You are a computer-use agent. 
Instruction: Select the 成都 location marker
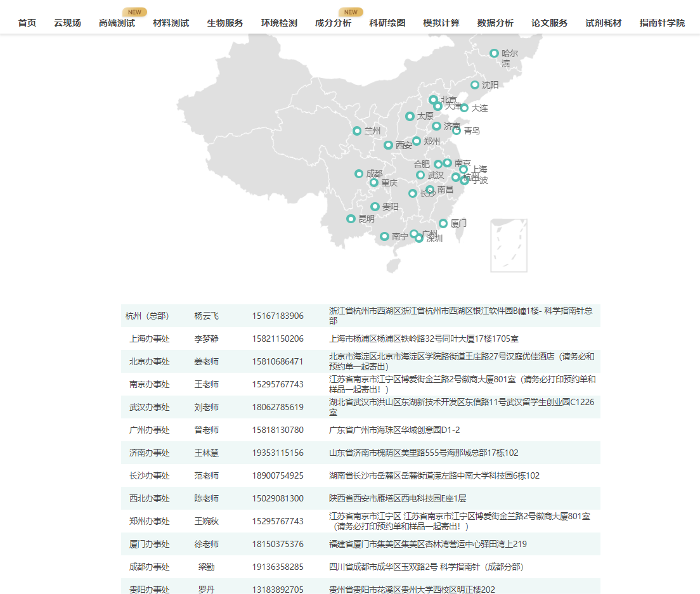coord(358,172)
